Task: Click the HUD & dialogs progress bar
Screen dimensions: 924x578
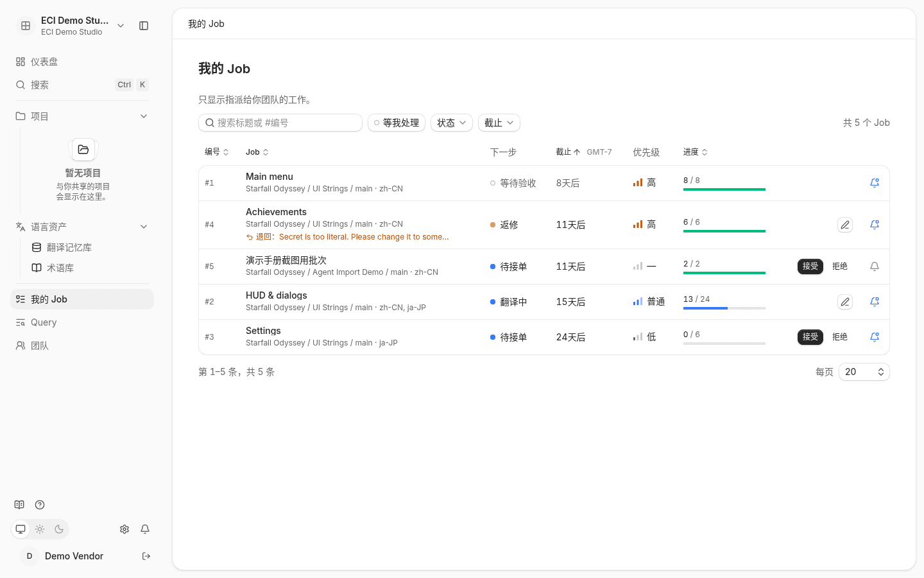Action: pyautogui.click(x=724, y=308)
